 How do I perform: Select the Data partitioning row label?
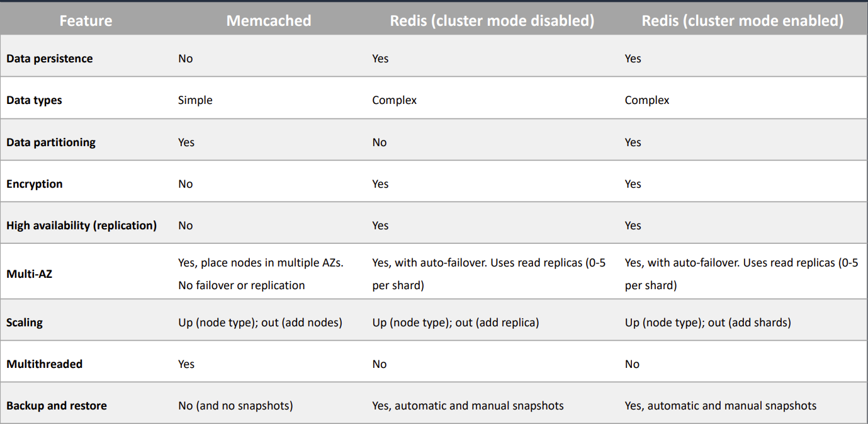tap(51, 142)
